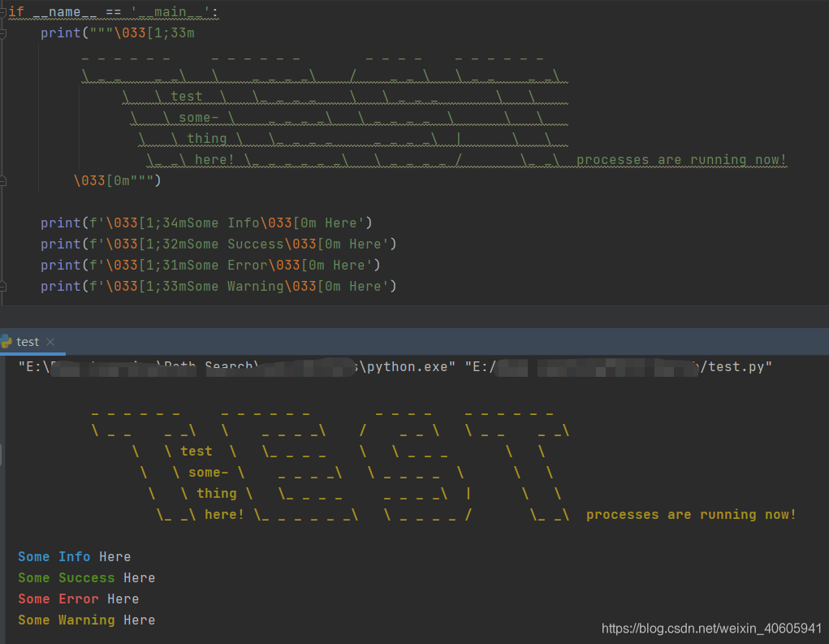Click fold end marker beside Warning print line
Image resolution: width=829 pixels, height=644 pixels.
(x=2, y=287)
